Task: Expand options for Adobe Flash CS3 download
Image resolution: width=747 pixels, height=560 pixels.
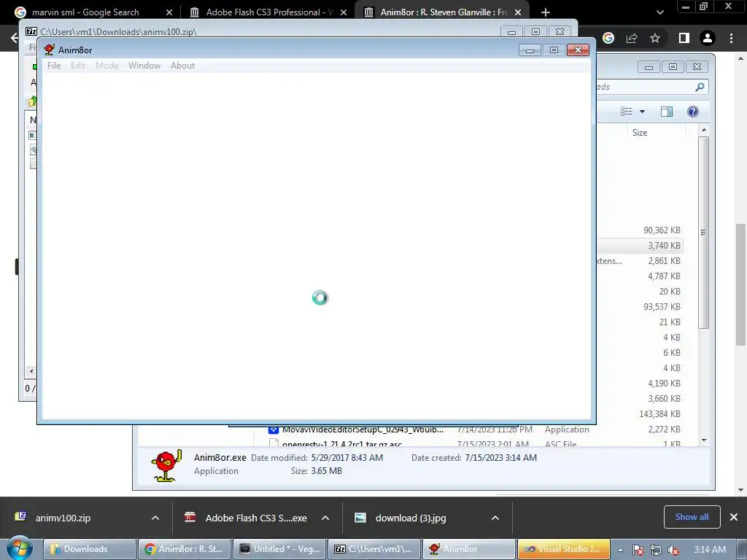Action: [325, 518]
